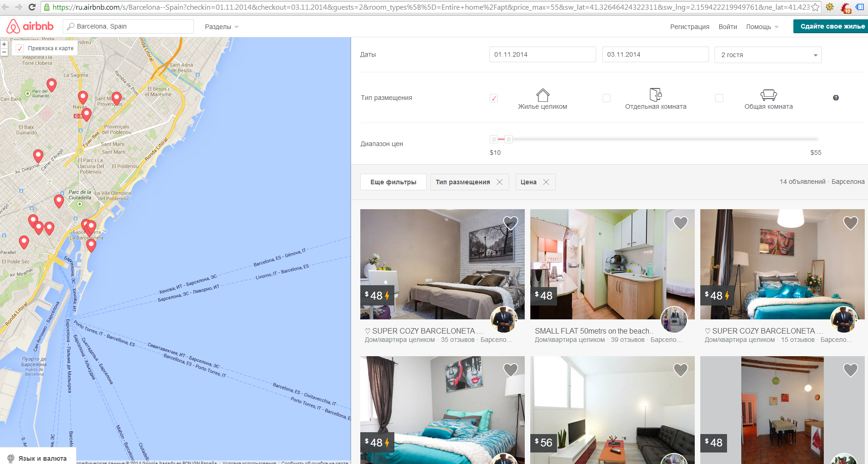The height and width of the screenshot is (464, 868).
Task: Uncheck the 'Жилье целиком' checkbox
Action: [x=493, y=98]
